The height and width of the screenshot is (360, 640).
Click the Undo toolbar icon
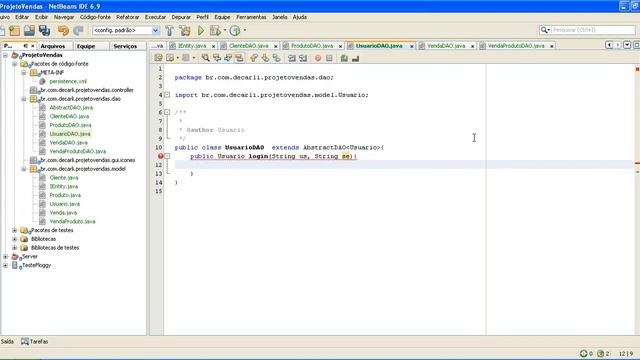[63, 31]
